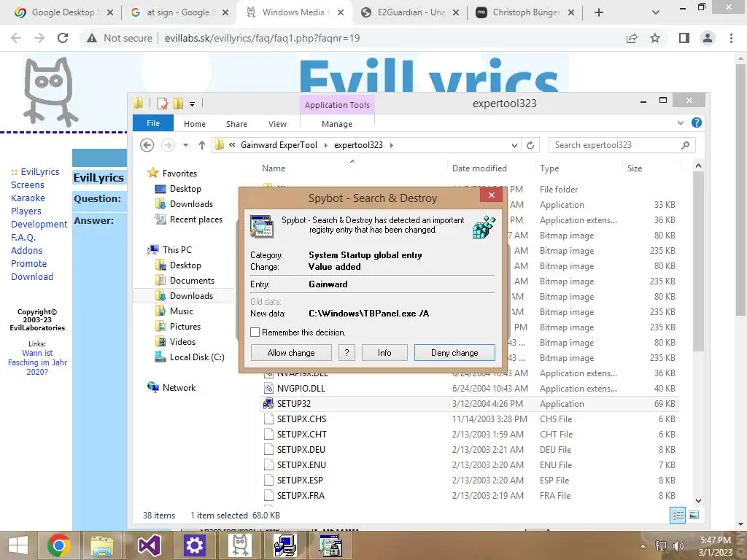Select the SETUP32 application file
This screenshot has width=747, height=560.
(469, 404)
